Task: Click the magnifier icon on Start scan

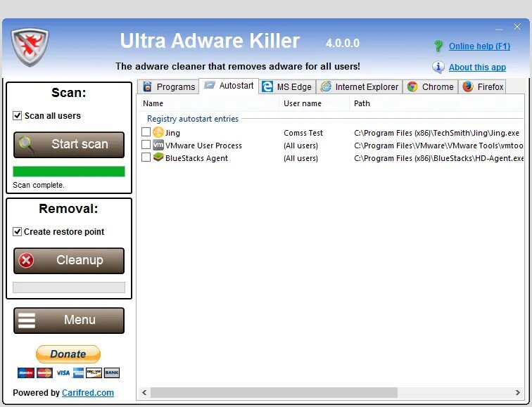Action: tap(27, 144)
